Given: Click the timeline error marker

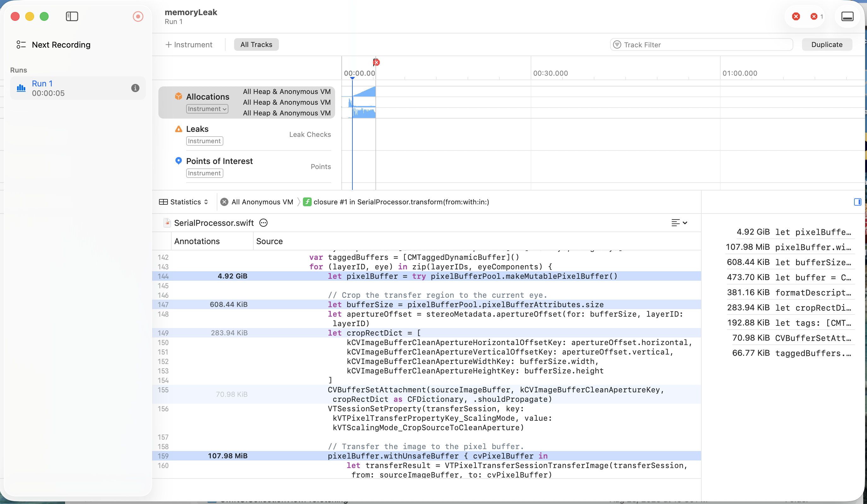Looking at the screenshot, I should pos(376,62).
